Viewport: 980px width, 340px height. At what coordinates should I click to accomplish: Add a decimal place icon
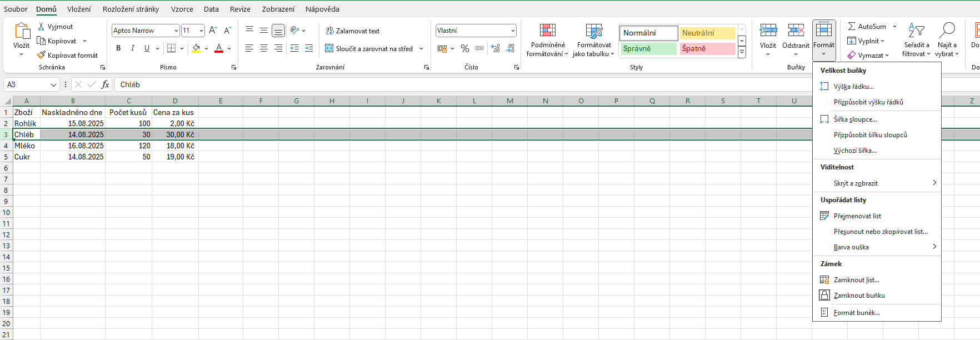[496, 48]
